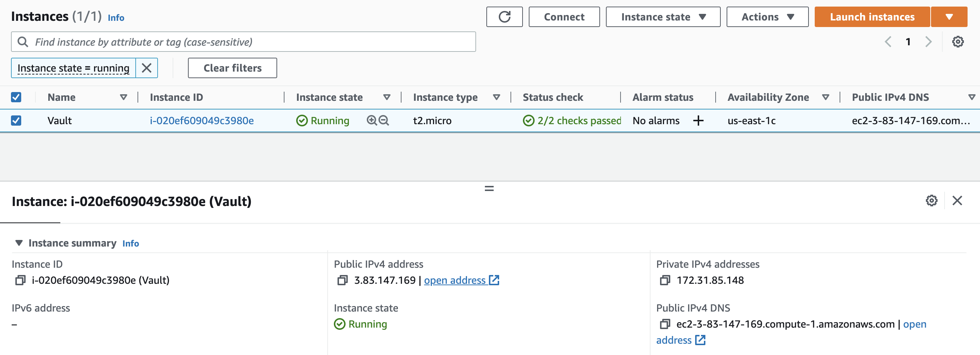Add an alarm with the plus icon

(698, 121)
